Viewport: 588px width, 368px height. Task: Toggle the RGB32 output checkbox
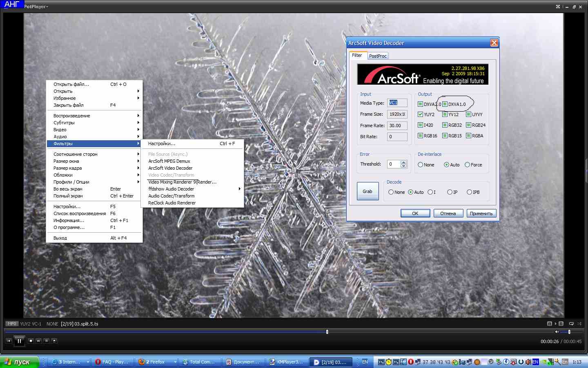tap(445, 125)
